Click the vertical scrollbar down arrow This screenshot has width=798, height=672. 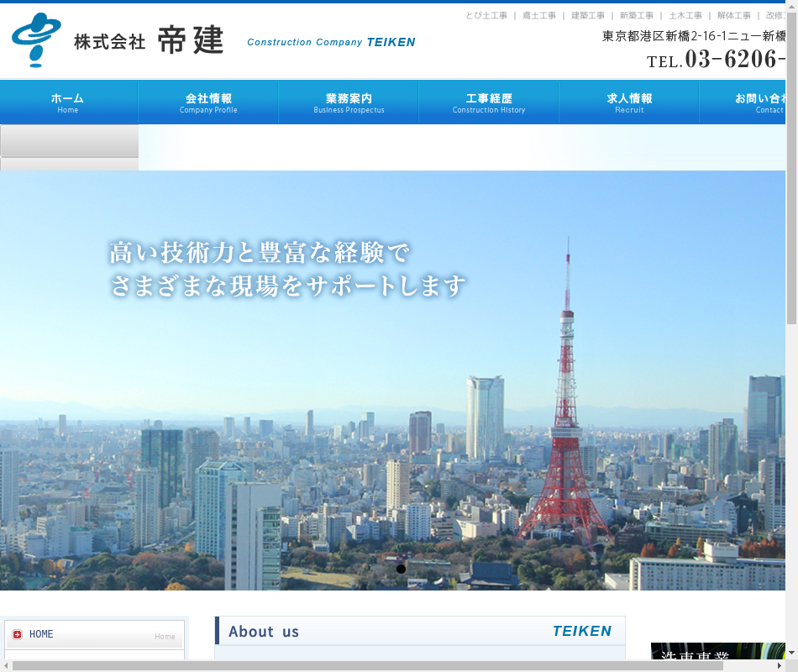(x=791, y=654)
